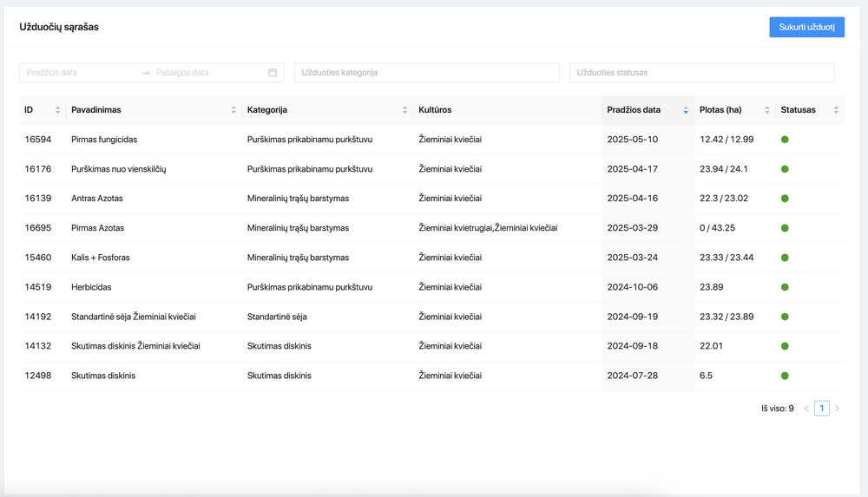Click the Sukurti užduotį button

(806, 27)
